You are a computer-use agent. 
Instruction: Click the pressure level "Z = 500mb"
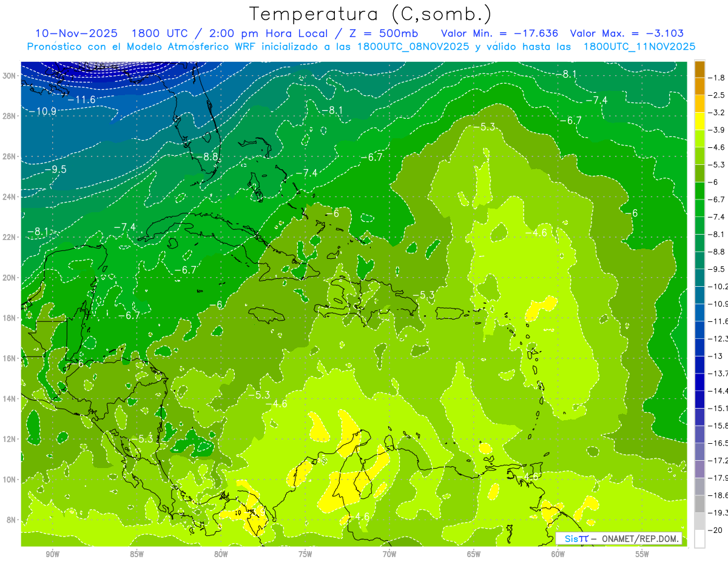382,33
